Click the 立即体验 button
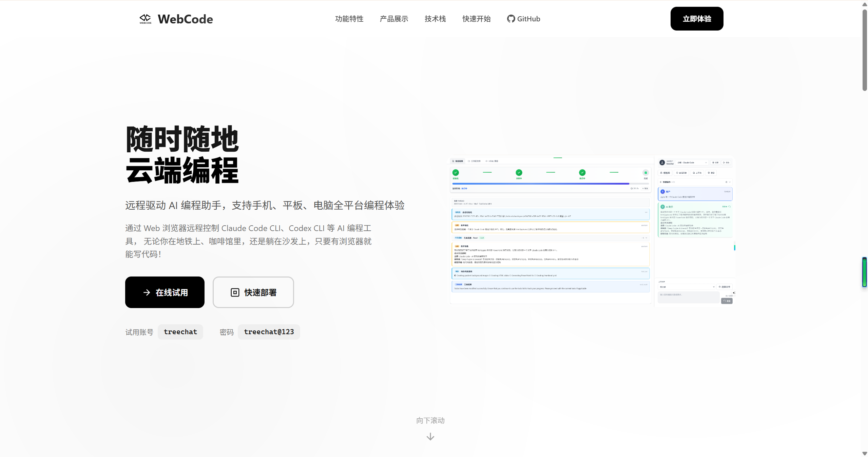The image size is (868, 457). [696, 19]
